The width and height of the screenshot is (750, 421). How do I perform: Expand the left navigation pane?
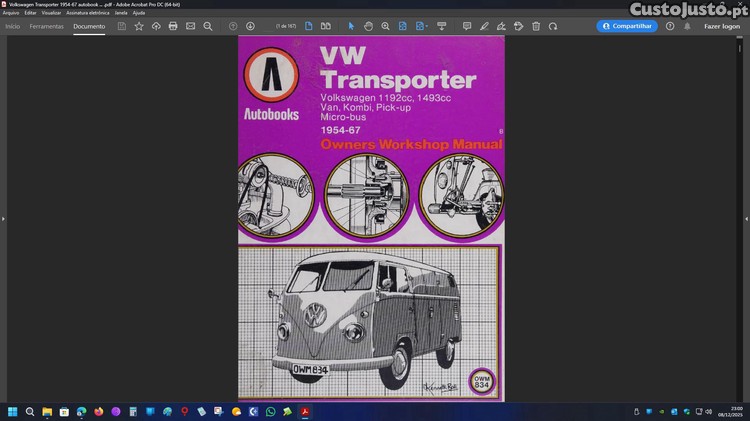[3, 218]
